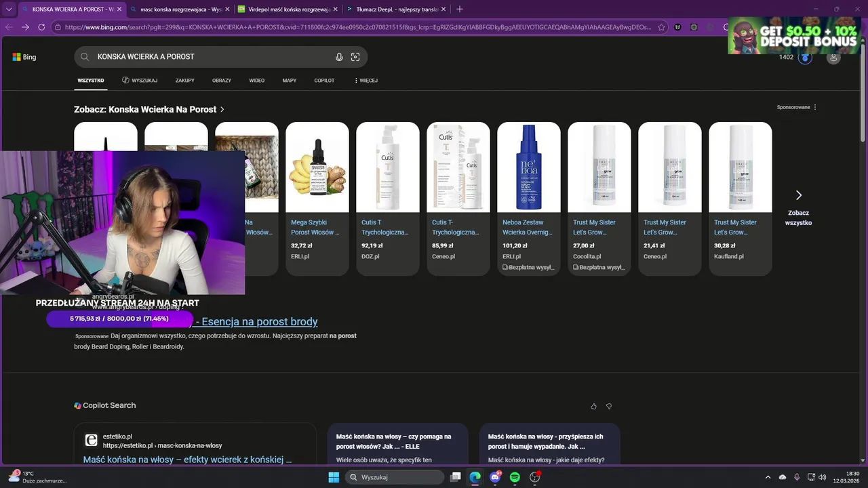Image resolution: width=868 pixels, height=488 pixels.
Task: Go back using browser back arrow
Action: (9, 27)
